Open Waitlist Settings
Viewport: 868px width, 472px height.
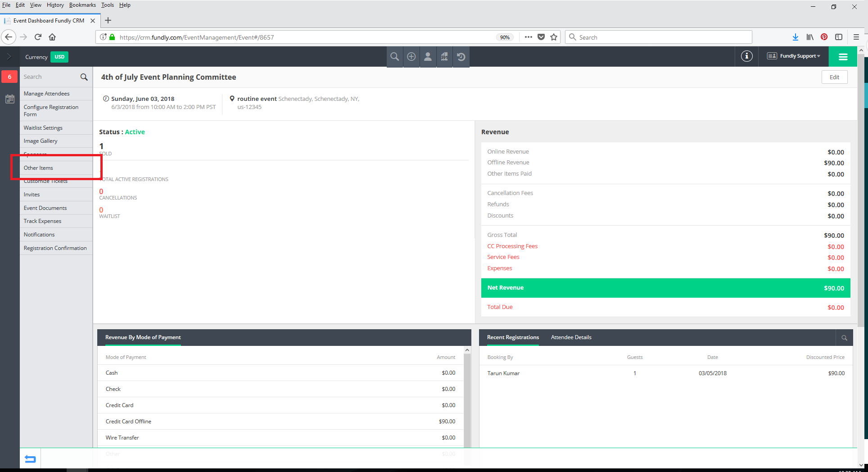(x=56, y=128)
